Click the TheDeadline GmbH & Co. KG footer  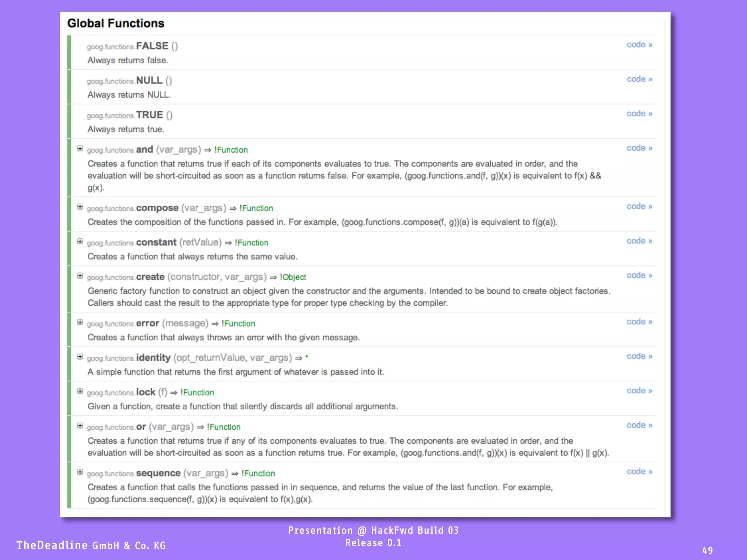91,545
